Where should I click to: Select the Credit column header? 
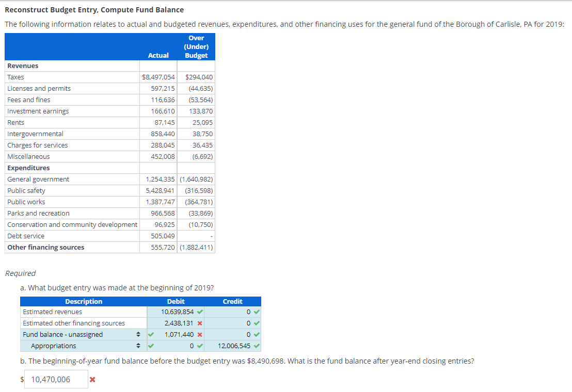coord(233,301)
